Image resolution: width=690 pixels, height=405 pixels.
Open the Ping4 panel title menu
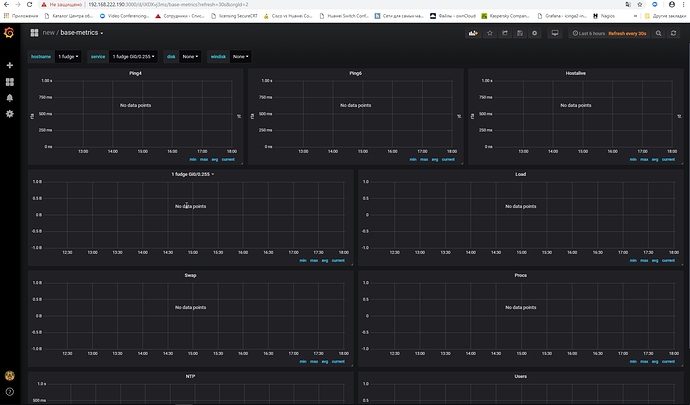[x=135, y=74]
